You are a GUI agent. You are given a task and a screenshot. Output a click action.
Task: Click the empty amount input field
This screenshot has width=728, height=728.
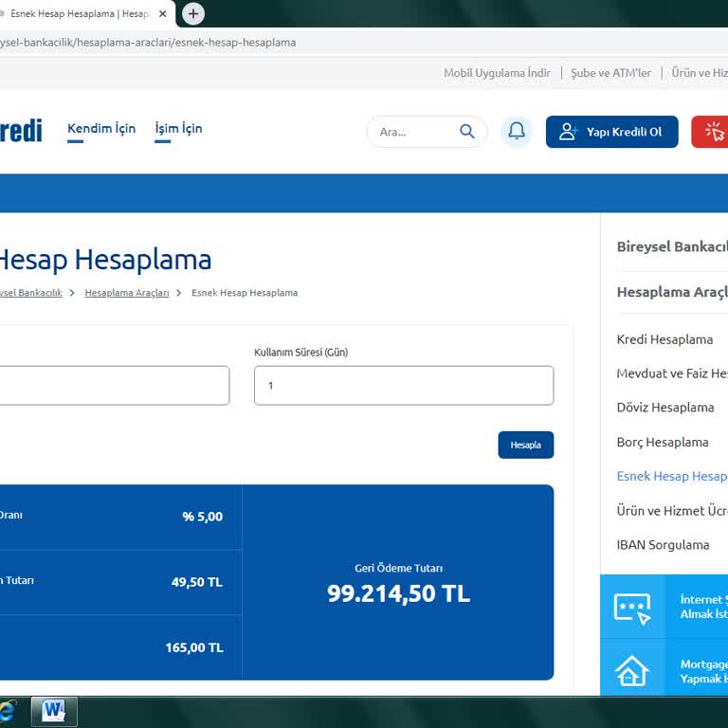pyautogui.click(x=114, y=386)
